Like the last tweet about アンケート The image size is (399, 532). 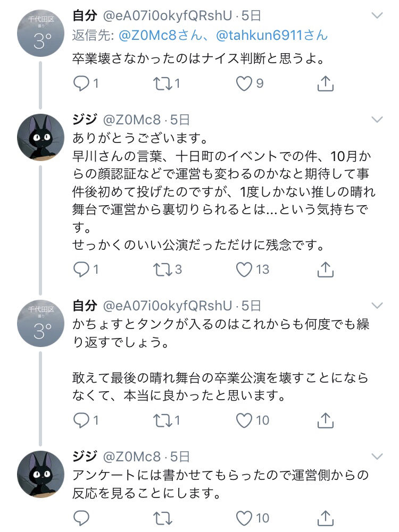coord(244,518)
